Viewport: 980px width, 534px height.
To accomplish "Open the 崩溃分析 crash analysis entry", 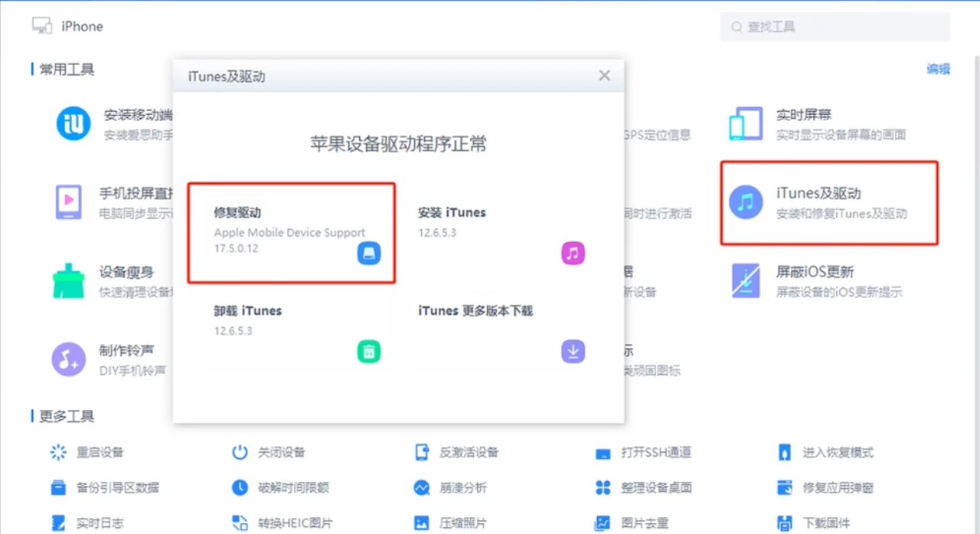I will click(x=455, y=487).
